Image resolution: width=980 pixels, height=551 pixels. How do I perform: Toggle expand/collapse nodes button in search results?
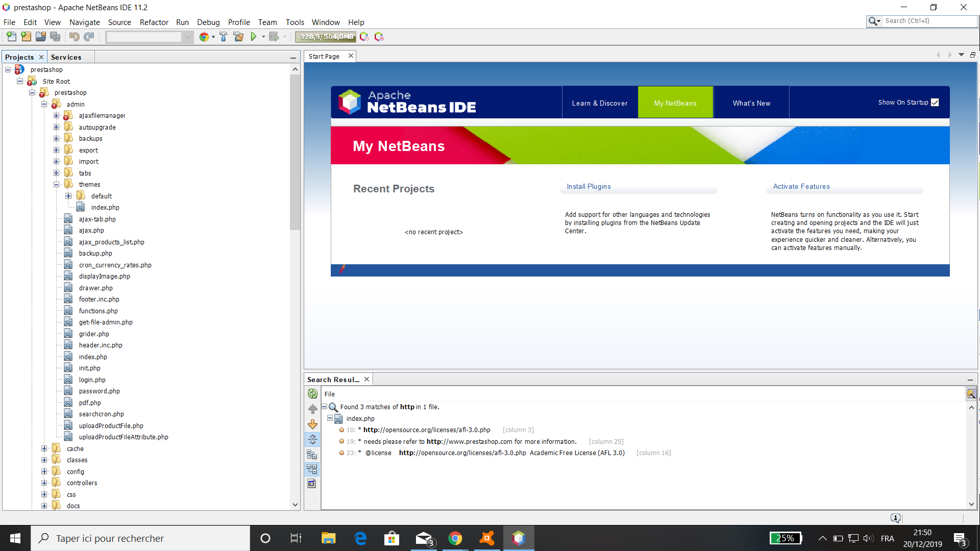(312, 439)
